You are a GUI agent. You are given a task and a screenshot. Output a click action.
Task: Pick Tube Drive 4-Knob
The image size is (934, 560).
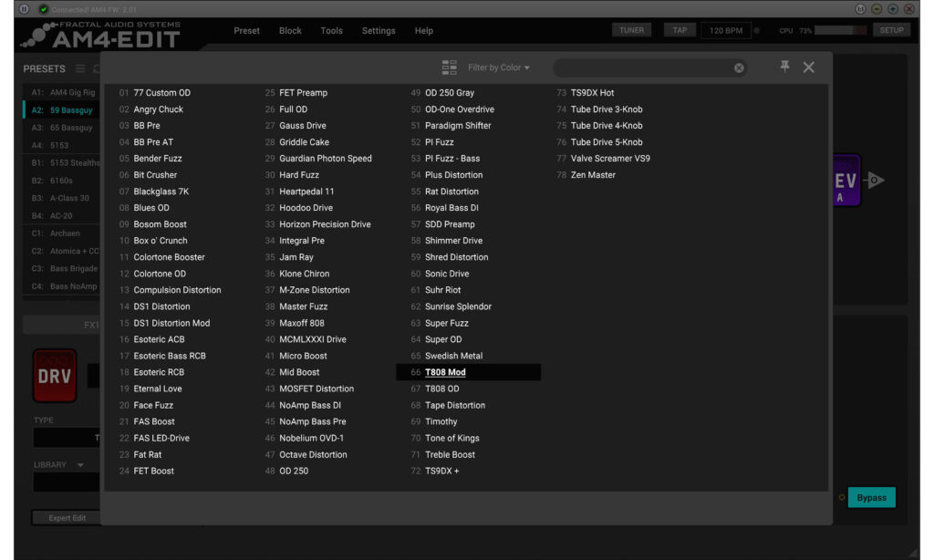point(607,126)
